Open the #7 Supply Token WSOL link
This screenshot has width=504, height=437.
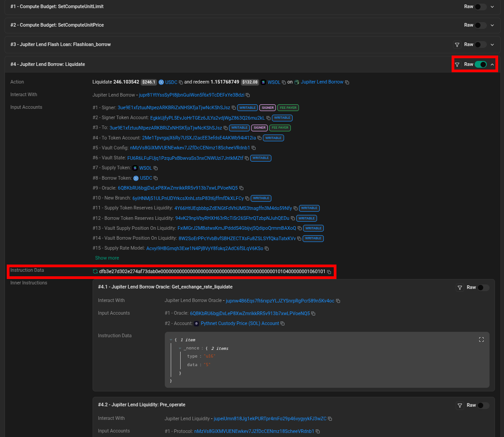point(145,168)
